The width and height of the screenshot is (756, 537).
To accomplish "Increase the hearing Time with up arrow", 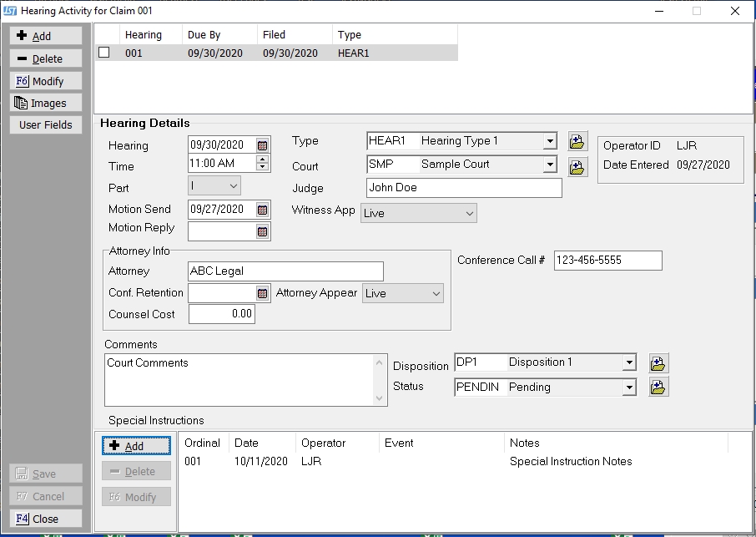I will (263, 160).
